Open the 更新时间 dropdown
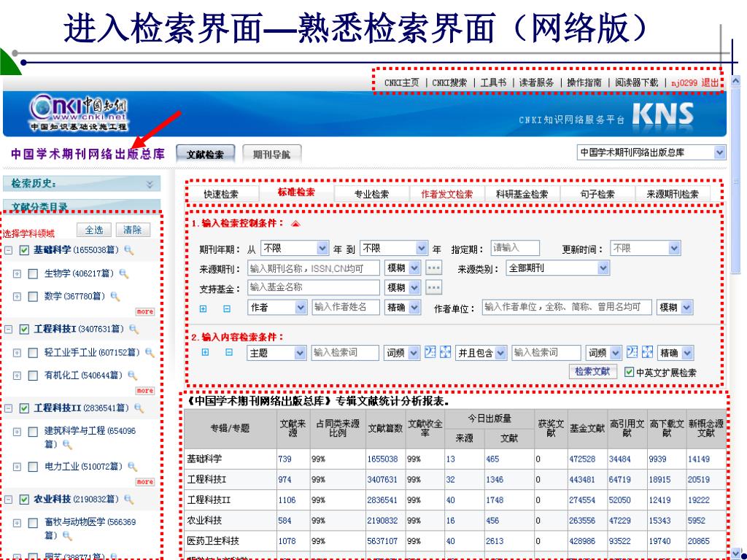Viewport: 747px width, 560px height. pyautogui.click(x=645, y=248)
